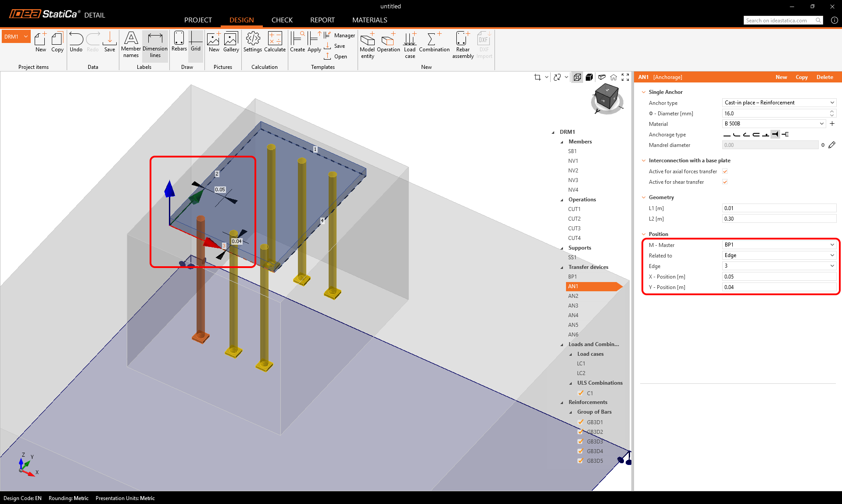Toggle visibility checkbox of GB3D1
This screenshot has height=504, width=842.
[x=580, y=422]
